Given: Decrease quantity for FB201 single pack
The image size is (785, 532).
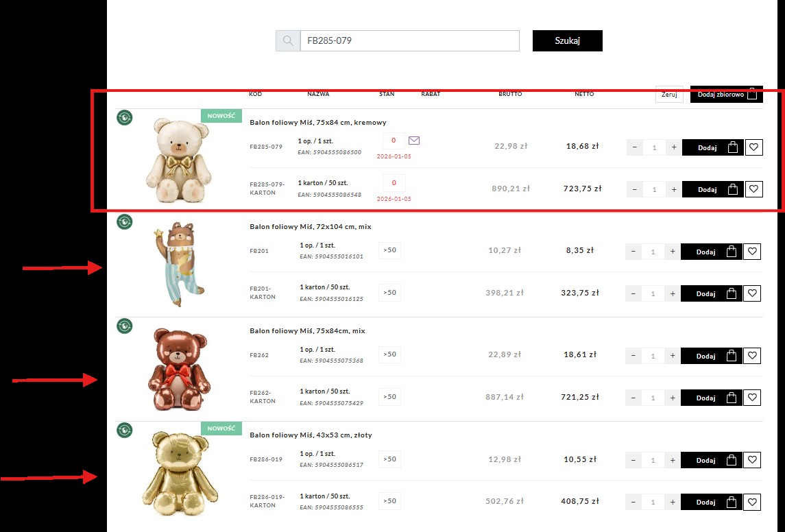Looking at the screenshot, I should coord(633,252).
